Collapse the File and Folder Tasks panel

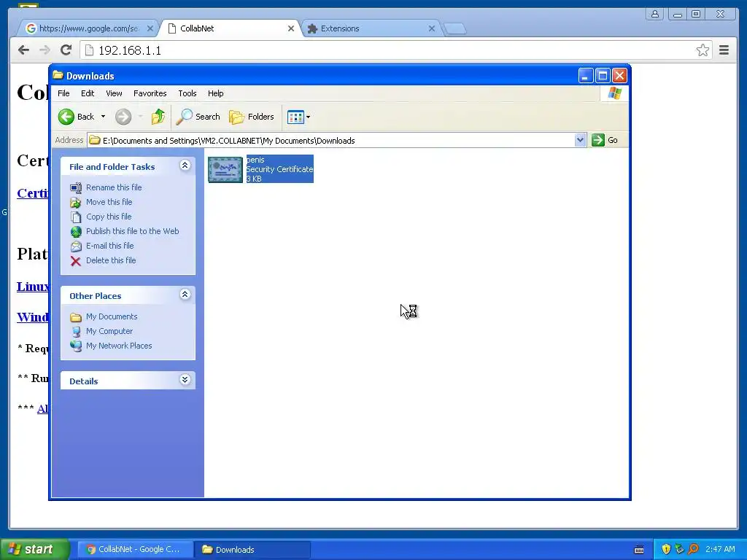(185, 166)
